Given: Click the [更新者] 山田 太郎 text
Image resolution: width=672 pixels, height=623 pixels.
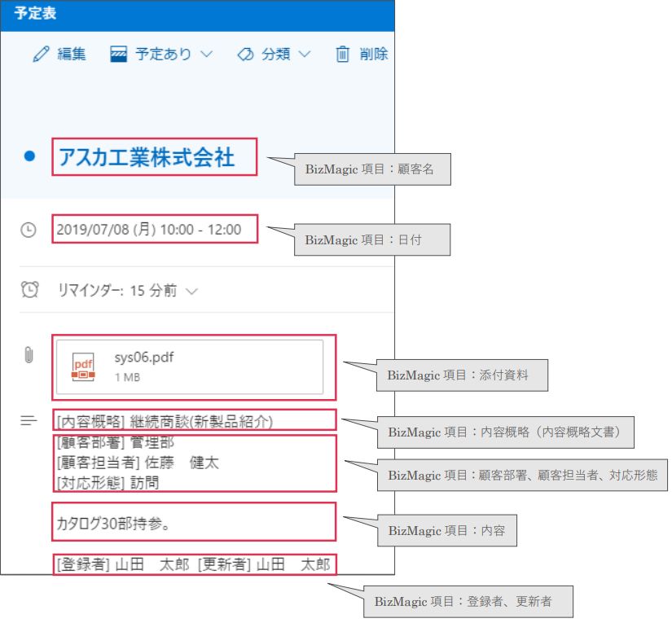Looking at the screenshot, I should (264, 564).
